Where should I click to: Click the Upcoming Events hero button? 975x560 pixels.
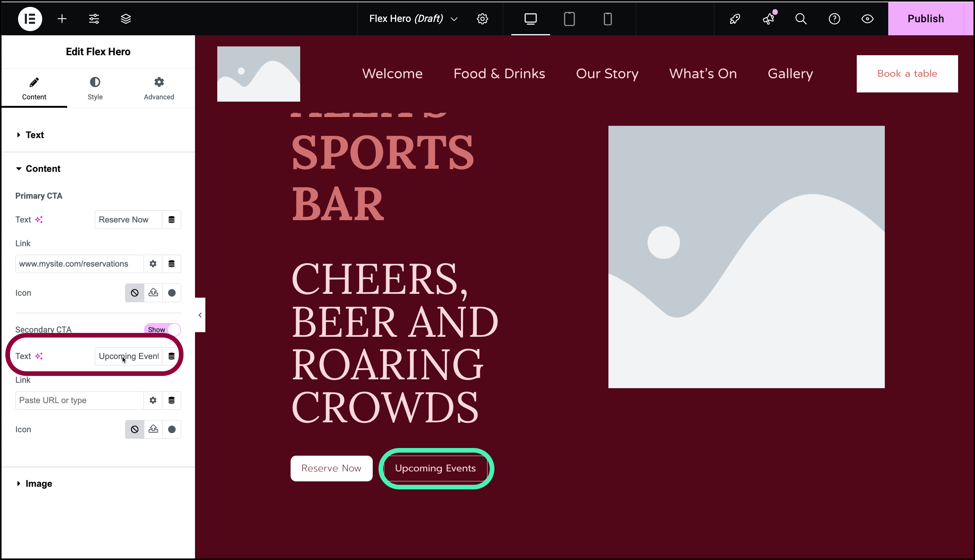(435, 468)
